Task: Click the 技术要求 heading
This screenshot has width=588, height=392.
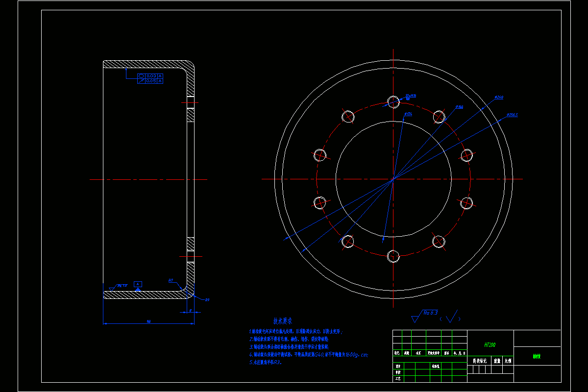Action: [x=283, y=321]
